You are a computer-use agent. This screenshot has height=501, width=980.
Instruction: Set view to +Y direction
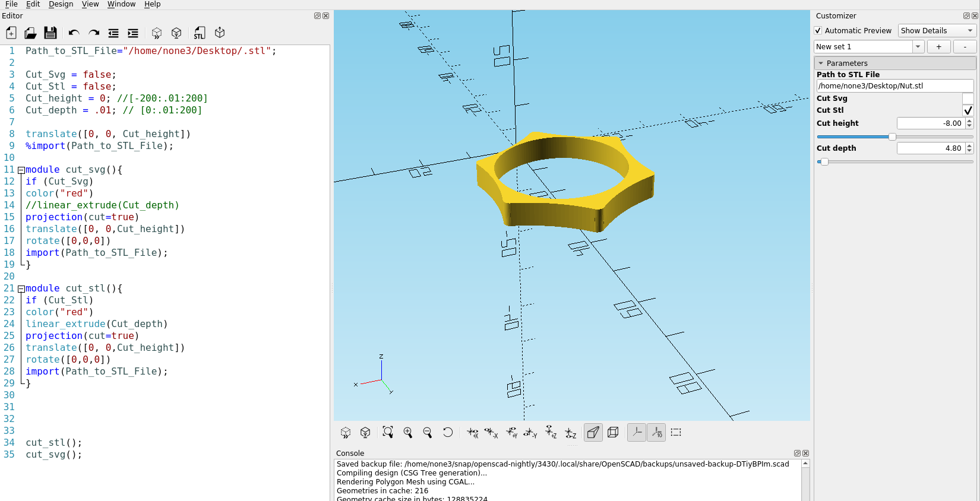tap(511, 433)
